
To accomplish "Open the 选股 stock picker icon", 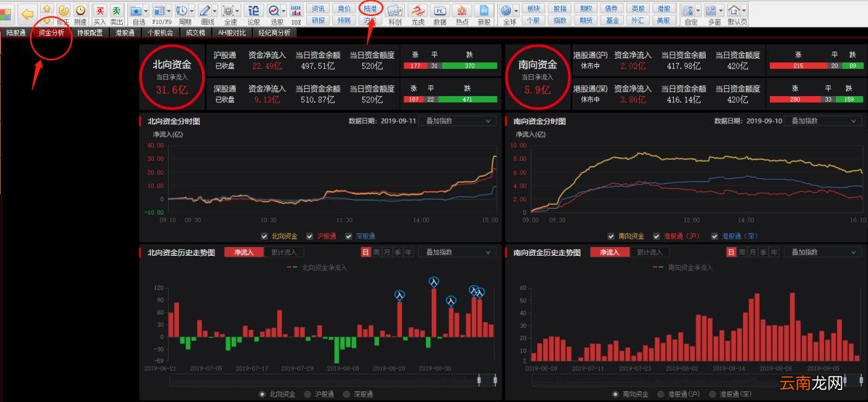I will tap(274, 11).
